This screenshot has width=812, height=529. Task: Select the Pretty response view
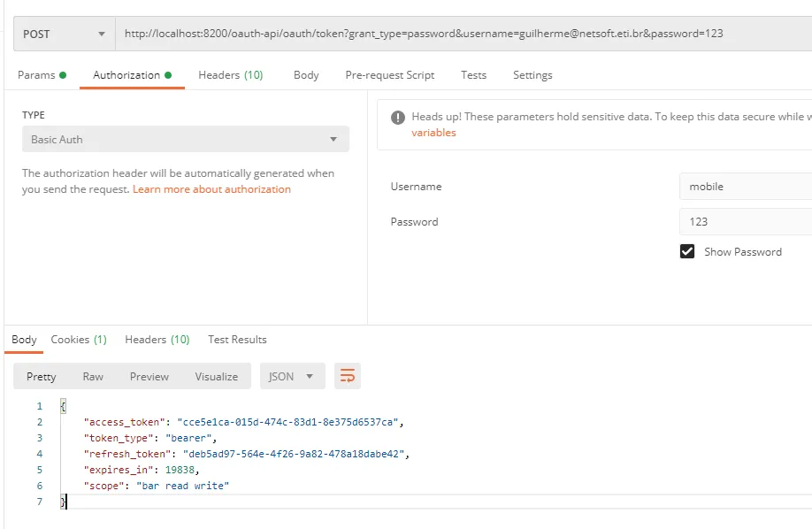pos(41,377)
